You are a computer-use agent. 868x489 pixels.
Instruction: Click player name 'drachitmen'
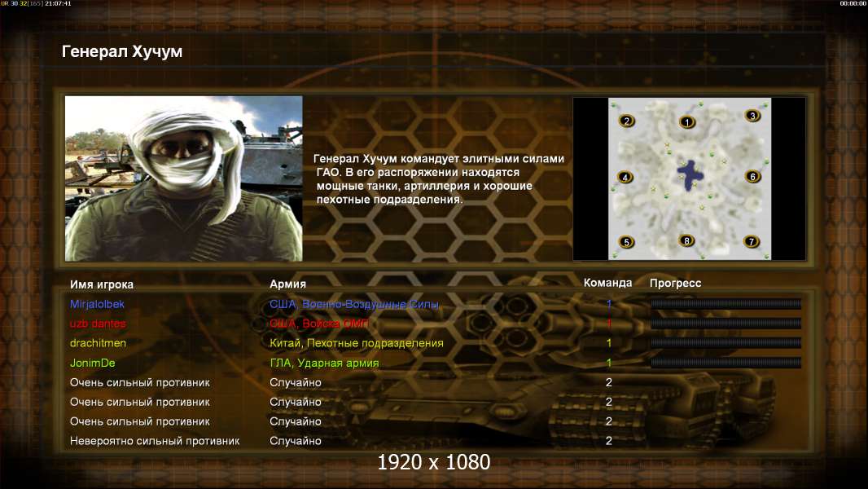pos(98,343)
